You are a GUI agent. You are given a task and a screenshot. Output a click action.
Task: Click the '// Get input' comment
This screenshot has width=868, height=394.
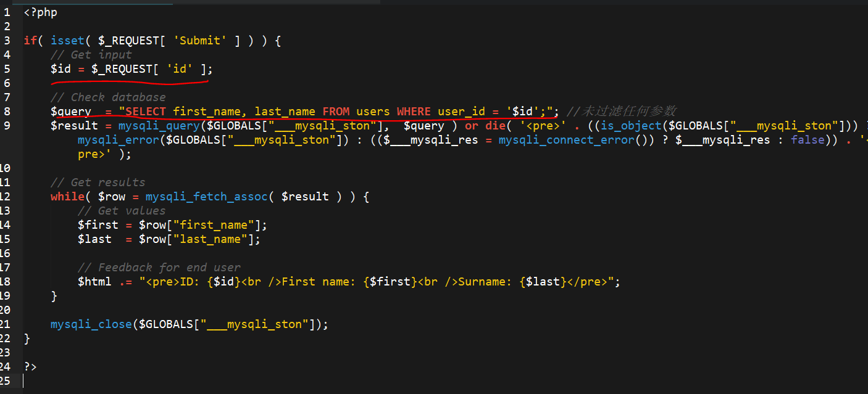point(91,55)
